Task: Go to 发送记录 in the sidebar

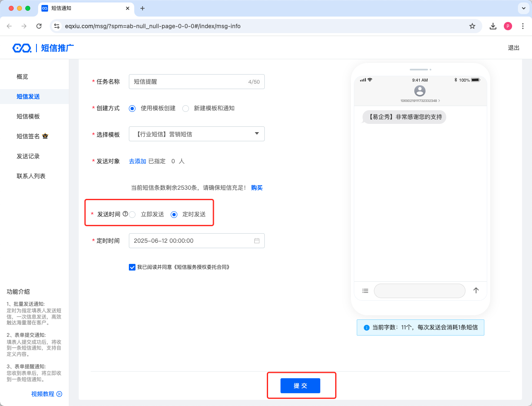Action: coord(28,156)
